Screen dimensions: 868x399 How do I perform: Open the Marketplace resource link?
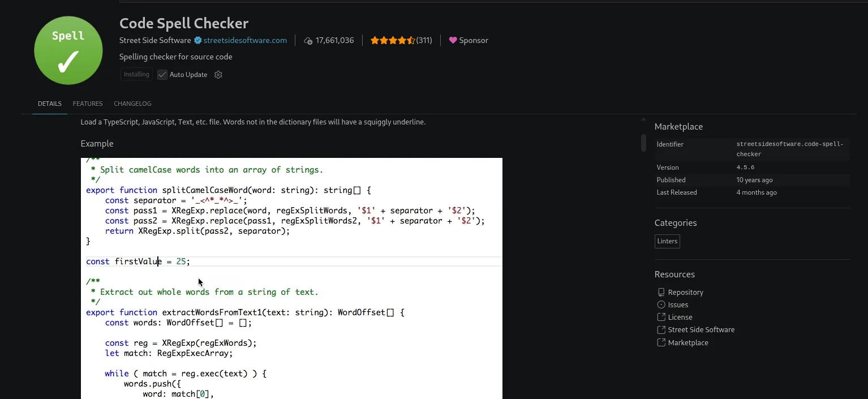[x=688, y=342]
